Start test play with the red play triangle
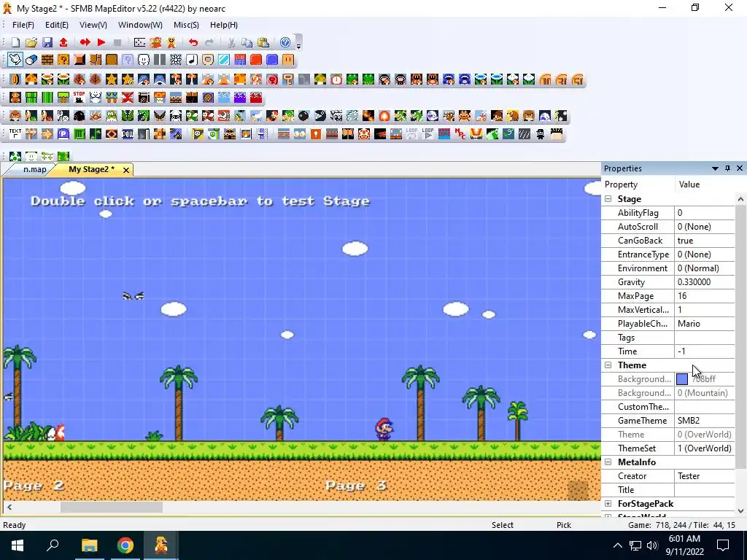 click(x=101, y=42)
